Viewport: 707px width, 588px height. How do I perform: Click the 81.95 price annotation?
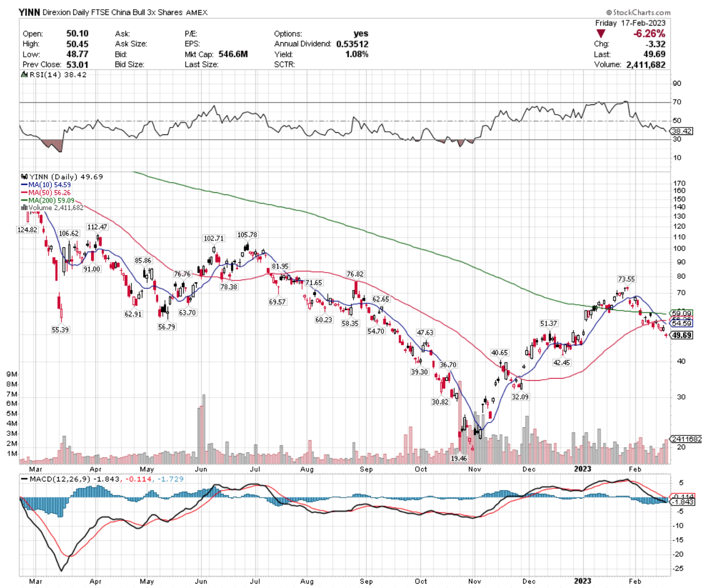(x=280, y=267)
